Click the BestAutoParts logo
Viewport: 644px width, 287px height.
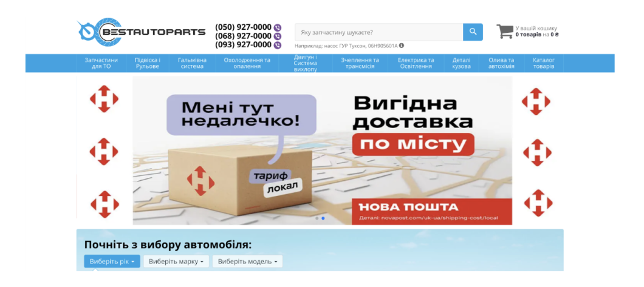(141, 32)
